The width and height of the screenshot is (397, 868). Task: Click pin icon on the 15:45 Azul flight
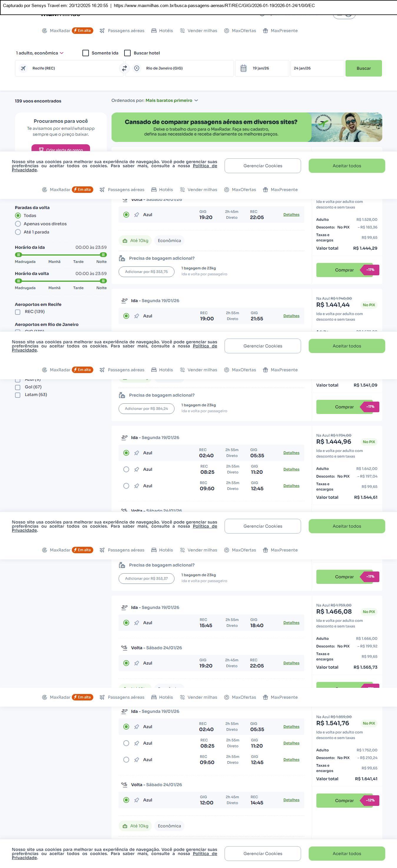(x=137, y=623)
